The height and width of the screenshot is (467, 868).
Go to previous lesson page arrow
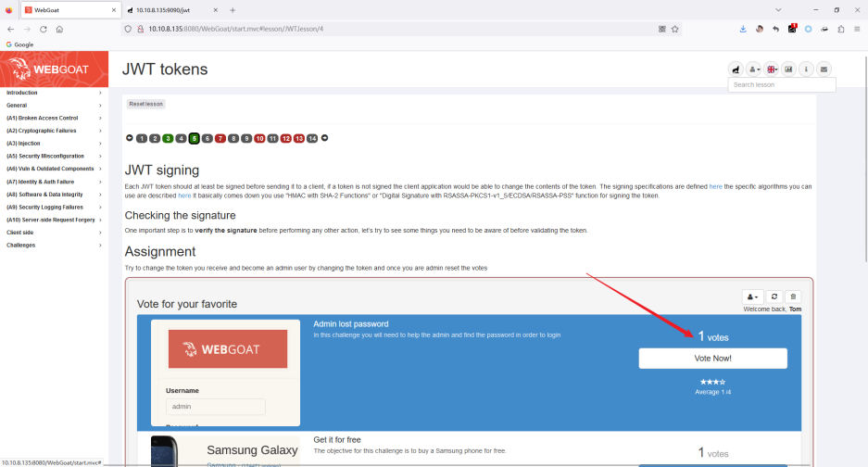coord(130,138)
